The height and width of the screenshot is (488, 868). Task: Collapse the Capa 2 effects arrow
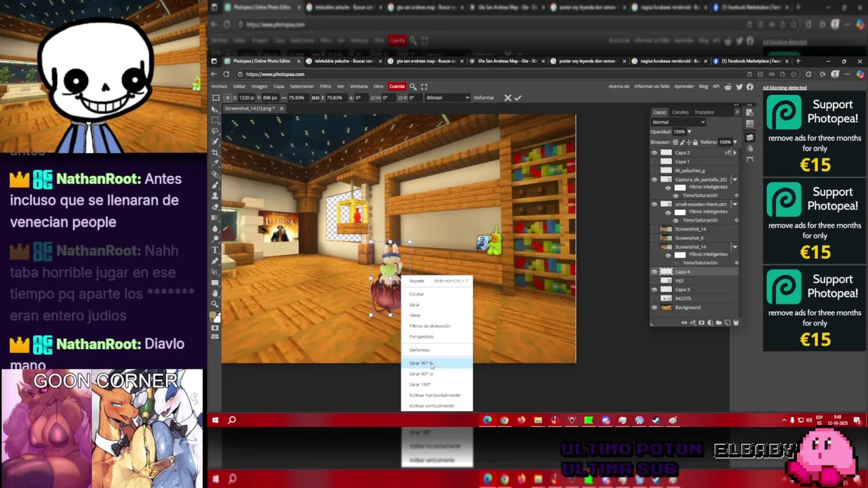734,153
